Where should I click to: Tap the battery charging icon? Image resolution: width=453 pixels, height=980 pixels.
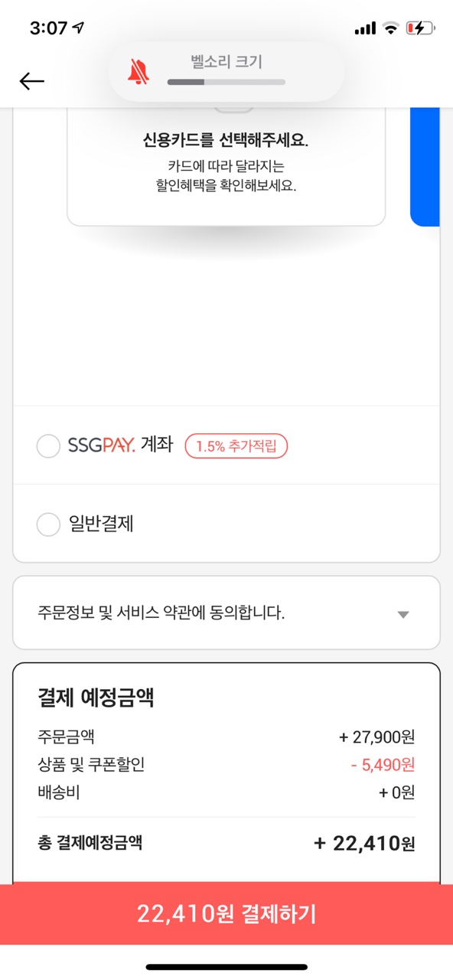(421, 28)
